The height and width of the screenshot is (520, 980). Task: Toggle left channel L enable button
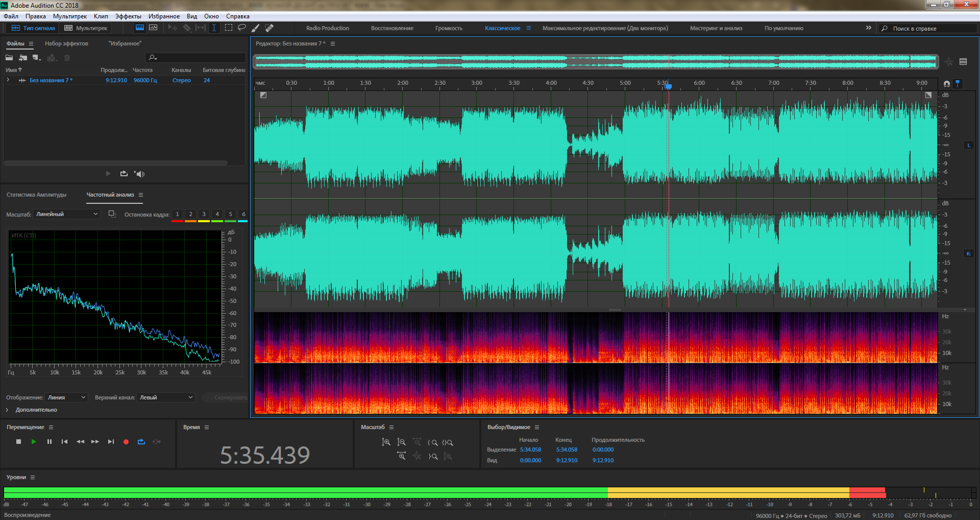(x=968, y=146)
